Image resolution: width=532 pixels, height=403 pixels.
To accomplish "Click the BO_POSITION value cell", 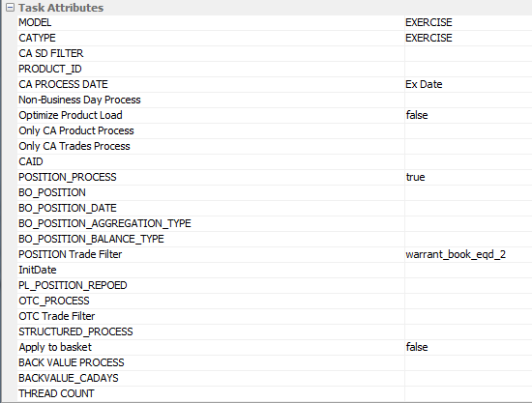I will pyautogui.click(x=468, y=192).
